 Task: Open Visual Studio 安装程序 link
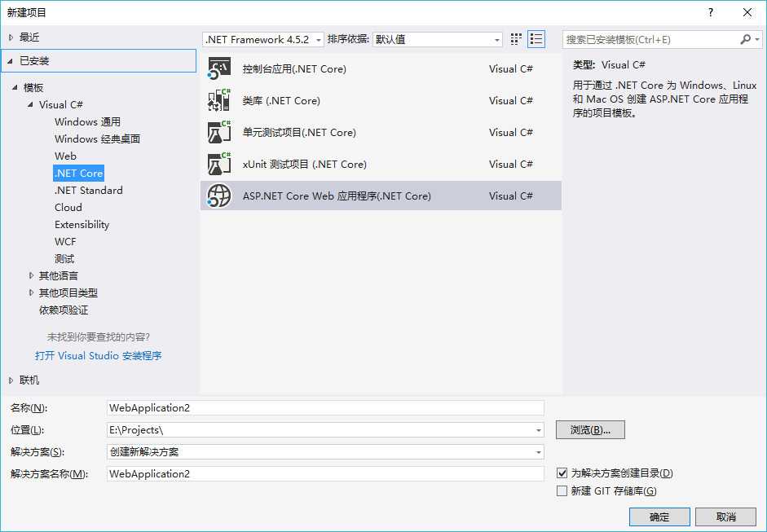point(99,355)
